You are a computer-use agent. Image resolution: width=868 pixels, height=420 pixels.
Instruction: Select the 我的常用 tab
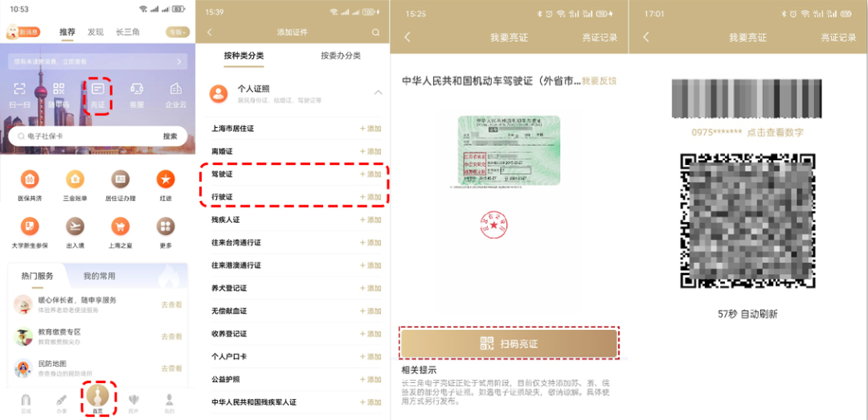(100, 276)
